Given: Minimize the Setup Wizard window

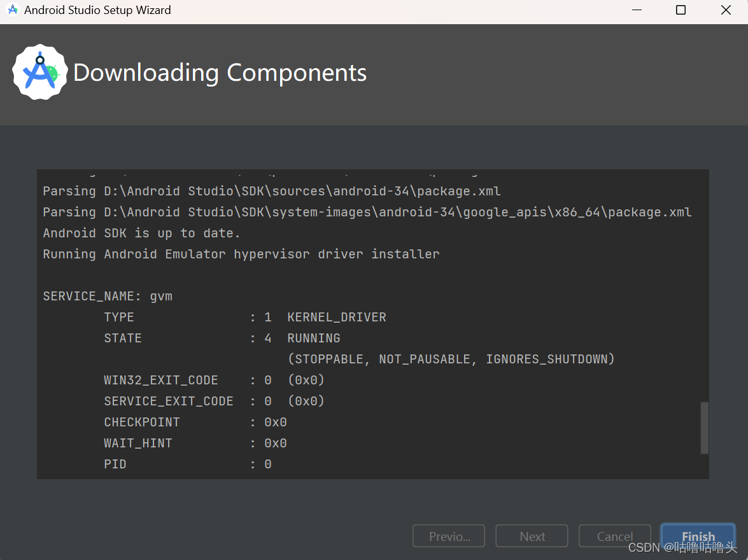Looking at the screenshot, I should (637, 10).
